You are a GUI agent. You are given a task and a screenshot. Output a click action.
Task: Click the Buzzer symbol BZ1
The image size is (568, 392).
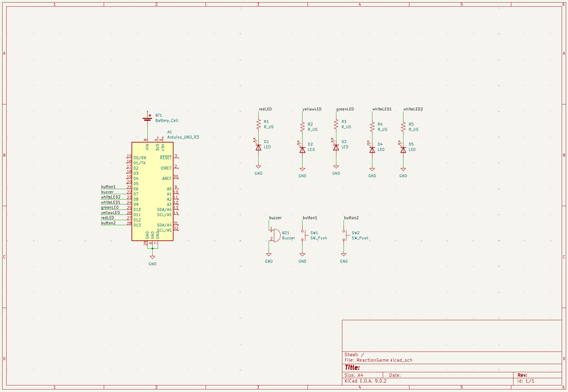tap(276, 235)
